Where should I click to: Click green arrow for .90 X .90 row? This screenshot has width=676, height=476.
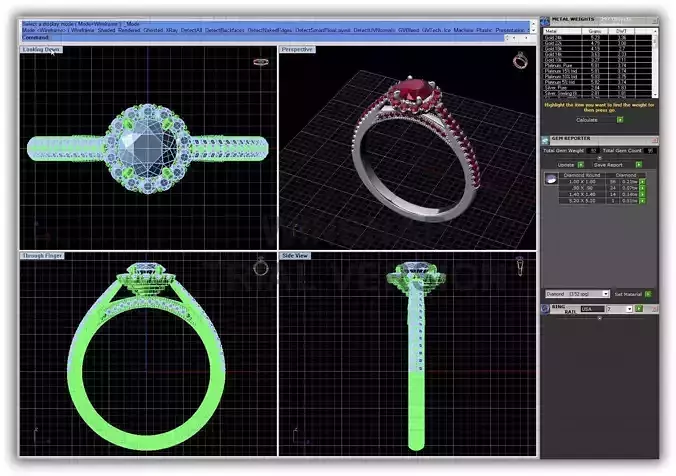[642, 188]
